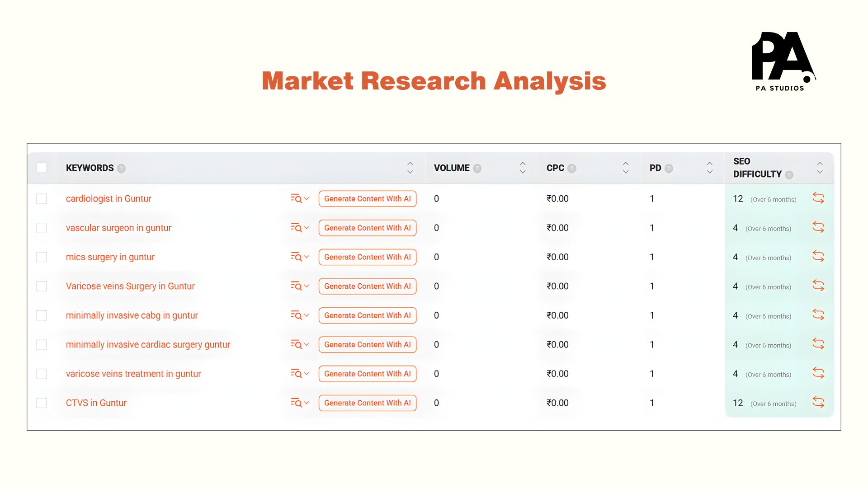Refresh data for varicose veins treatment row
The height and width of the screenshot is (488, 868).
tap(818, 373)
